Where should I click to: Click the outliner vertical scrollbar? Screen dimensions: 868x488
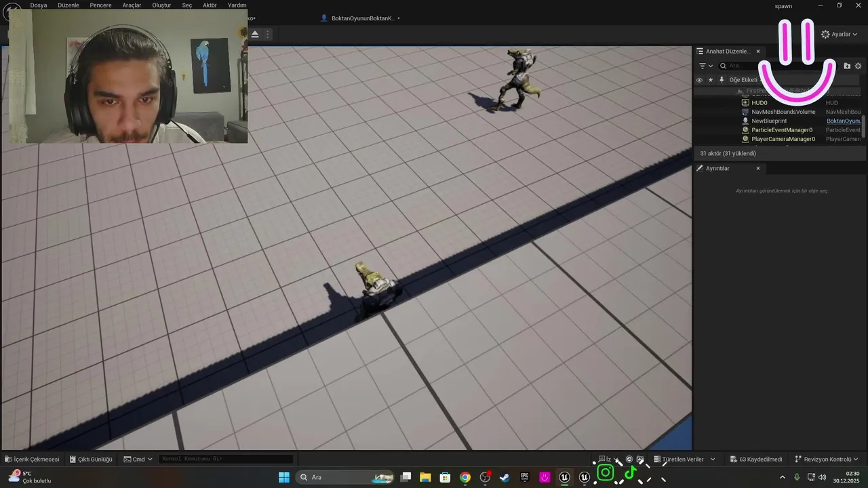864,126
